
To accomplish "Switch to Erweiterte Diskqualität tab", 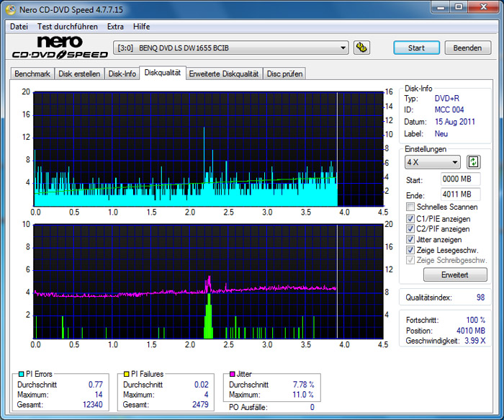I will click(224, 73).
